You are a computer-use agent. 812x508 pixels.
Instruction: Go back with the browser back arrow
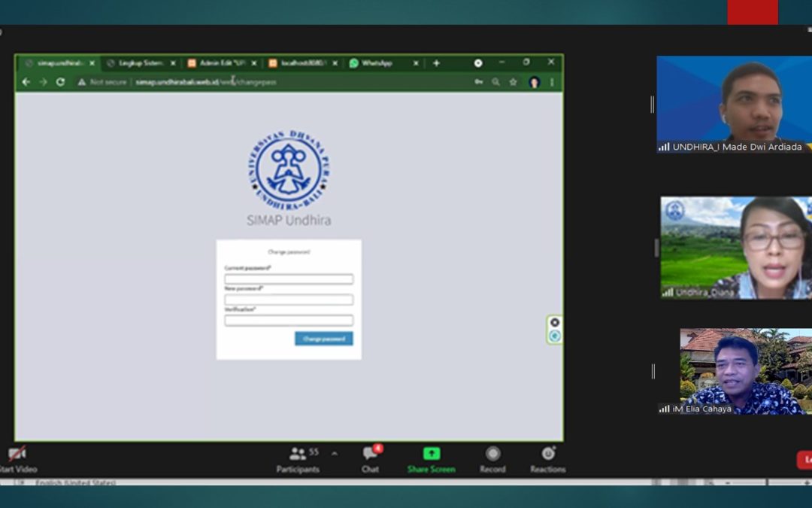tap(26, 82)
